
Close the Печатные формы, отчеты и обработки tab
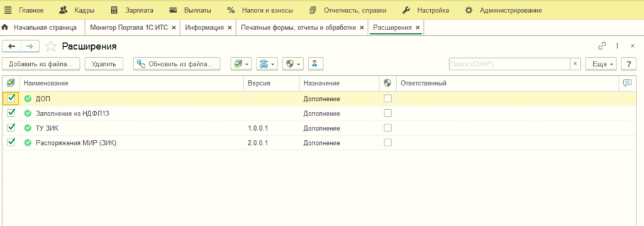point(362,28)
